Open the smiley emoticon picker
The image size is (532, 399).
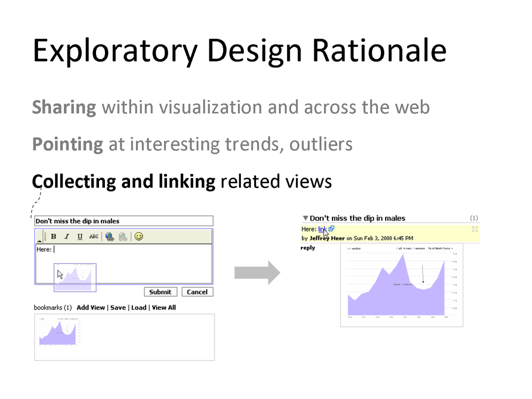139,237
